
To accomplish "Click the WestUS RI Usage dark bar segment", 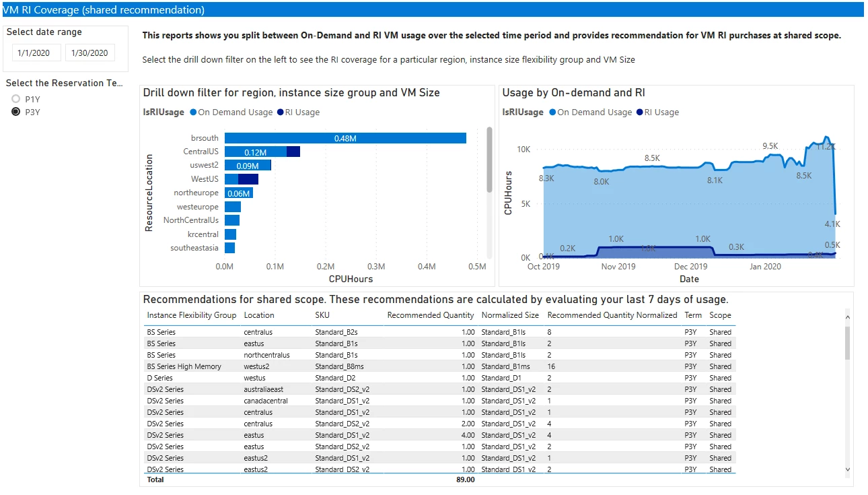I will click(x=248, y=179).
